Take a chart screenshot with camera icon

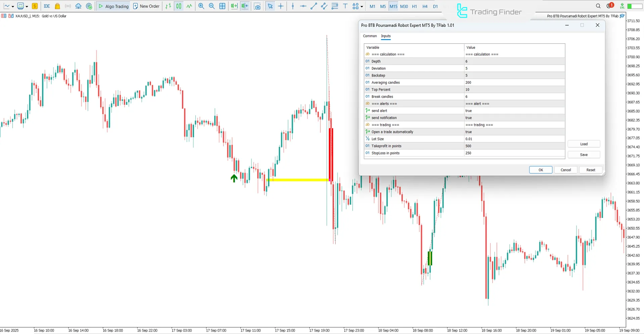click(x=257, y=6)
